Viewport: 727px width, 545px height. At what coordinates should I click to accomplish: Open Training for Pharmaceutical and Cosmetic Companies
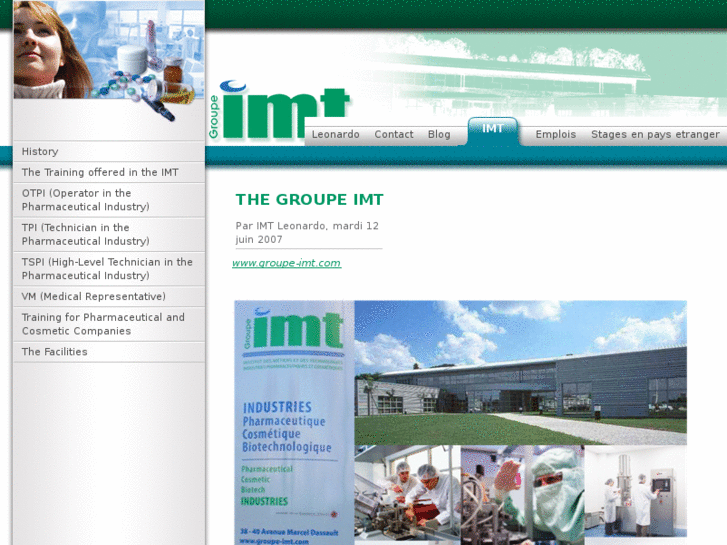[x=109, y=324]
